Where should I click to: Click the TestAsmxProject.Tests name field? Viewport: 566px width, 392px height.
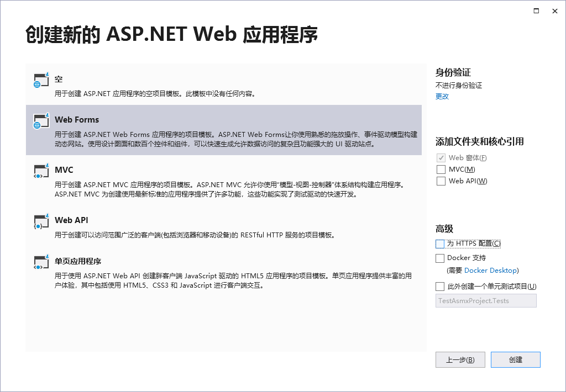point(486,301)
